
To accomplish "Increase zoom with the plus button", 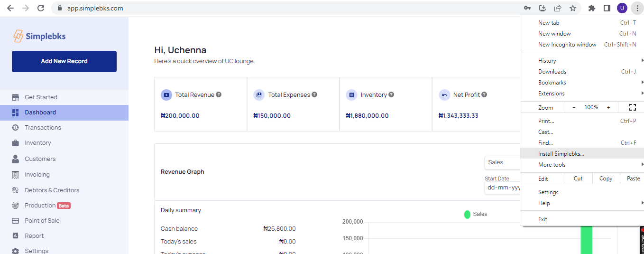I will pos(608,107).
